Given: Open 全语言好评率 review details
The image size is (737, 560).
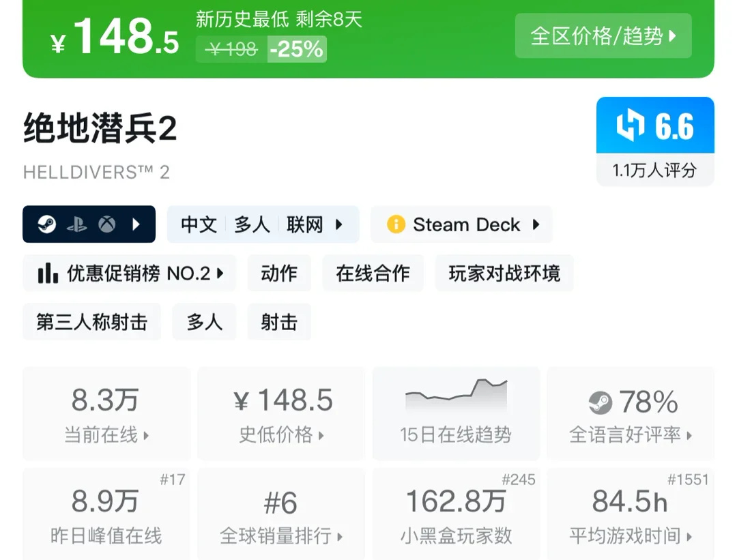Looking at the screenshot, I should 631,413.
